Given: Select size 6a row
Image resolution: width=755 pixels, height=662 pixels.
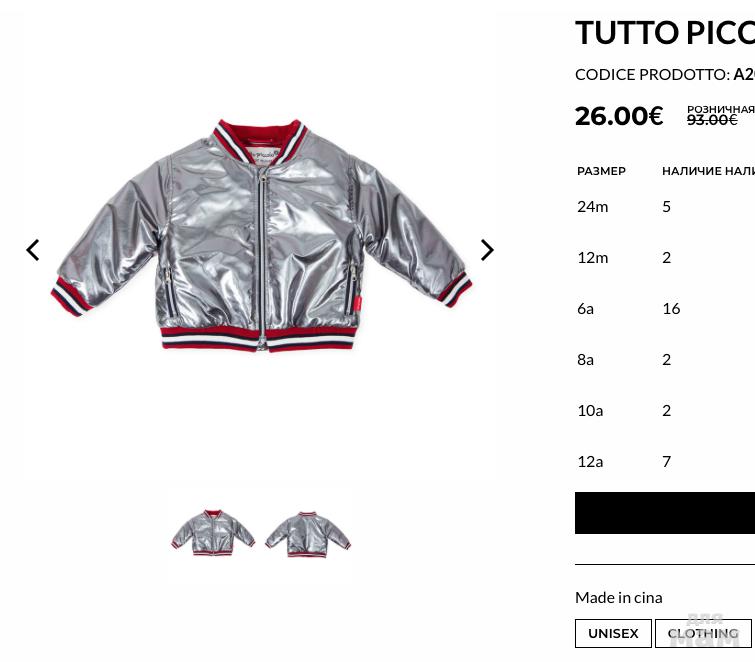Looking at the screenshot, I should [x=665, y=309].
